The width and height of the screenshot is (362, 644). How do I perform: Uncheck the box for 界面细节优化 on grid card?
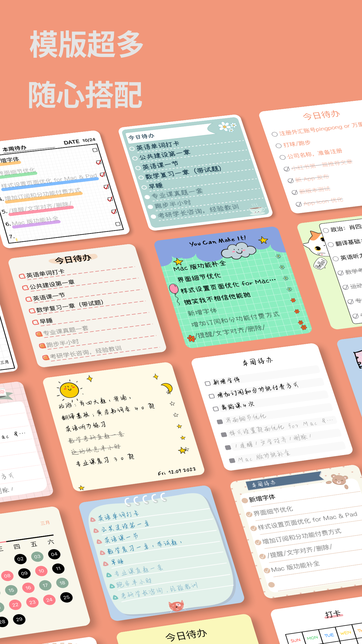point(99,162)
